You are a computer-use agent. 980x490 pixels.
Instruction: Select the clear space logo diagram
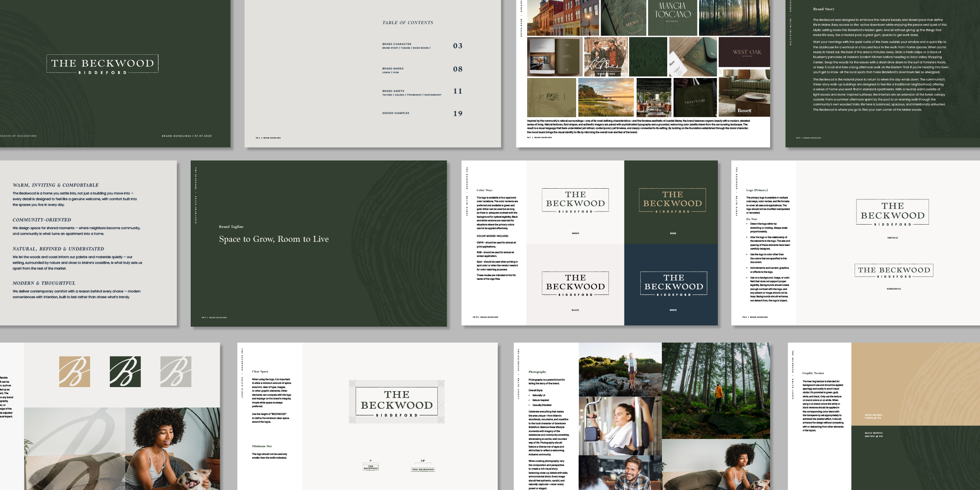(396, 402)
